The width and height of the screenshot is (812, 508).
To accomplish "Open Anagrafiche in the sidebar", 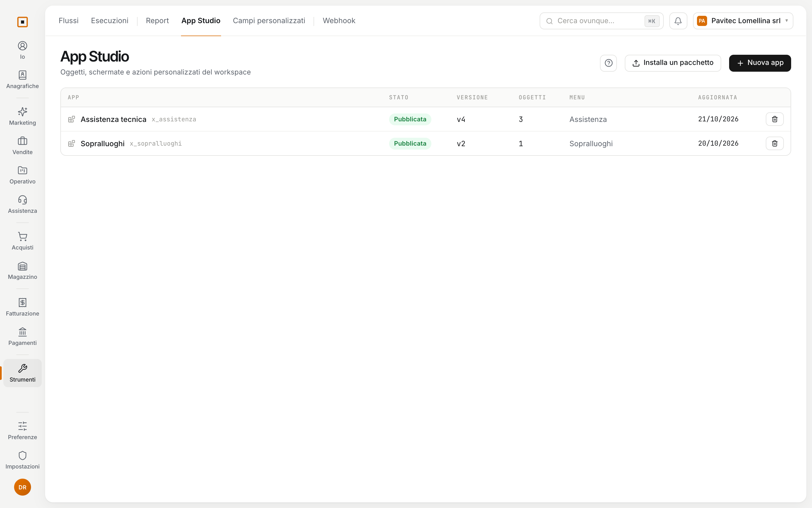I will click(23, 80).
